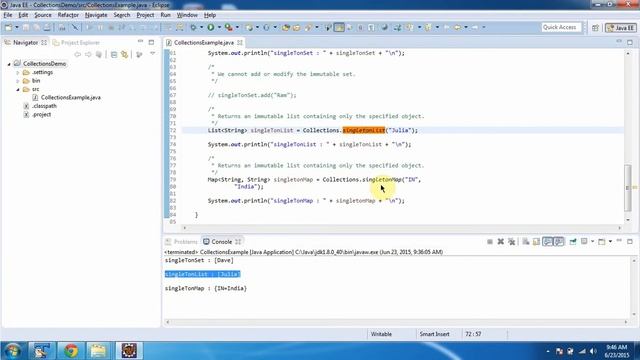
Task: Expand the .settings folder
Action: pos(18,73)
